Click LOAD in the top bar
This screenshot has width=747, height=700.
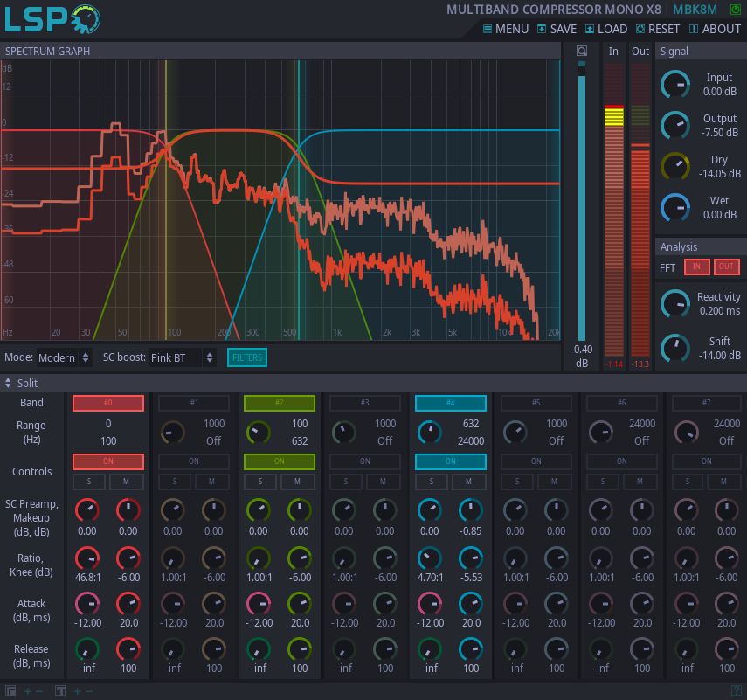point(606,29)
